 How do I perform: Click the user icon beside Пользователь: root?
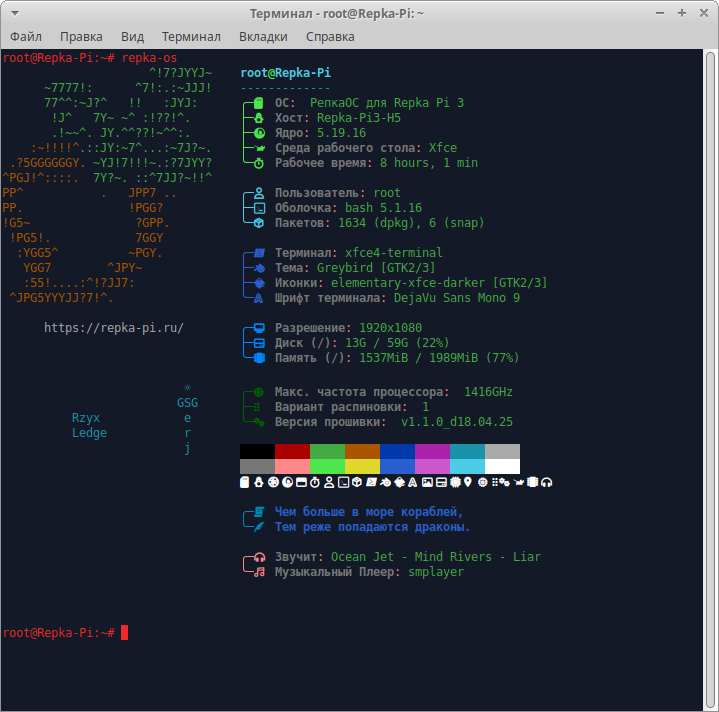pos(259,193)
